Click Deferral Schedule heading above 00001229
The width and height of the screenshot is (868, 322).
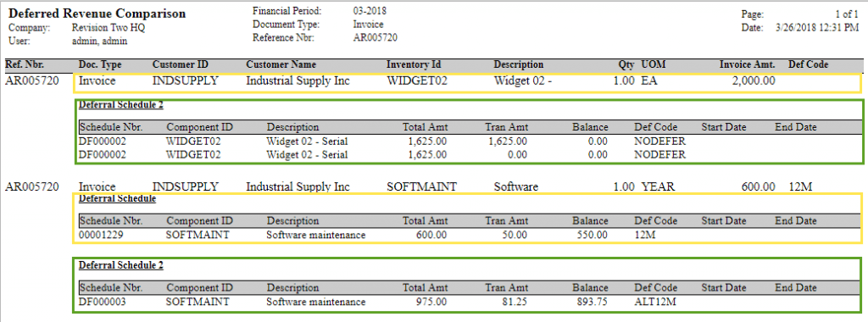pos(117,198)
